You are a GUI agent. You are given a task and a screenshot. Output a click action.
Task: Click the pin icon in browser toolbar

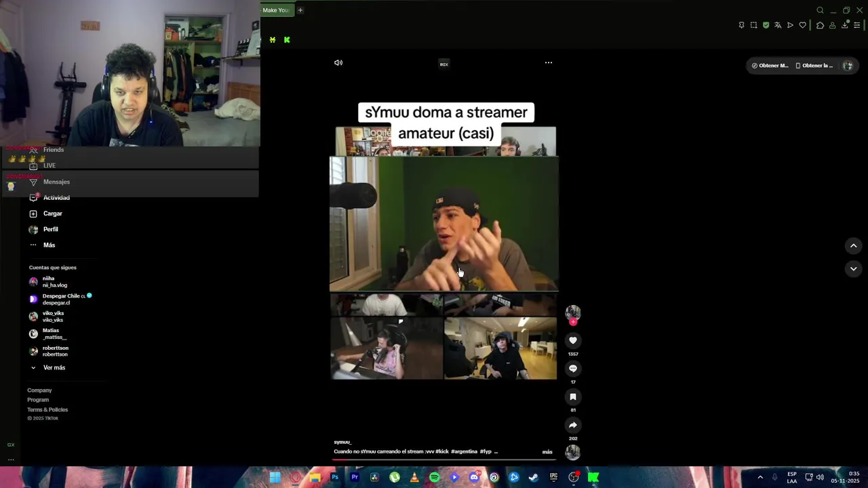click(741, 25)
